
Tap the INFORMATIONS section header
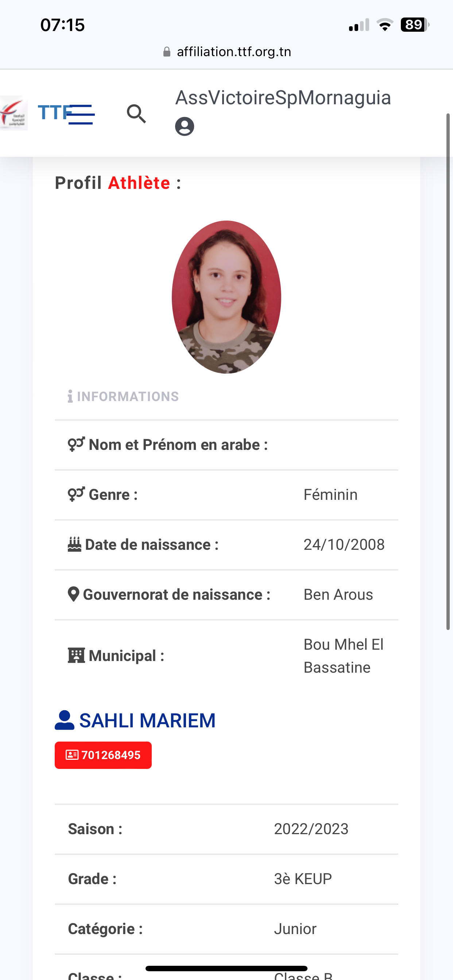(128, 396)
